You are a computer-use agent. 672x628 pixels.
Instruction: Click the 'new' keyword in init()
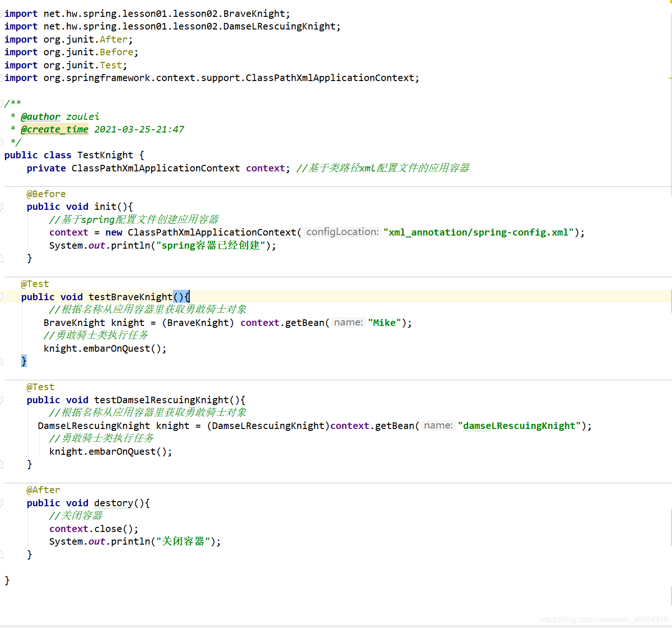point(114,232)
